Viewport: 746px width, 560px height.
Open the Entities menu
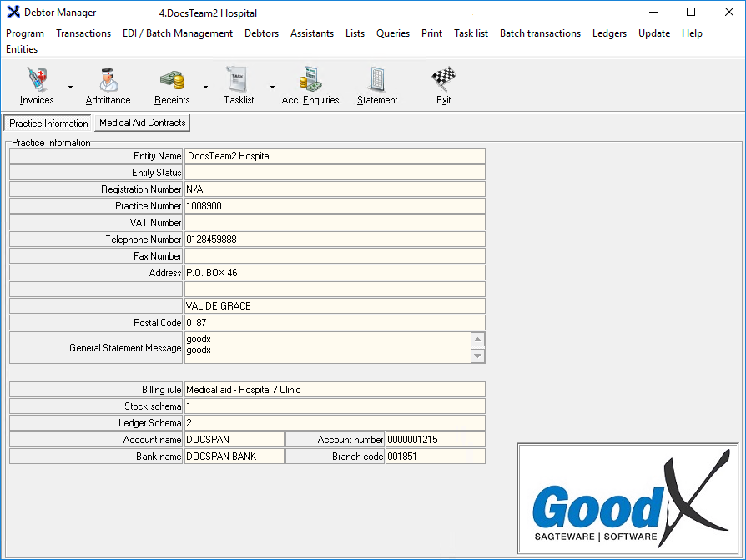[x=22, y=49]
